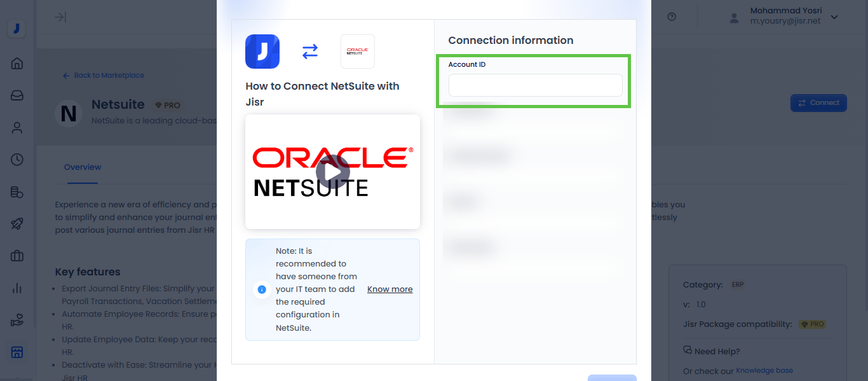Click the blue info icon beside the note
The image size is (868, 381).
pyautogui.click(x=261, y=289)
